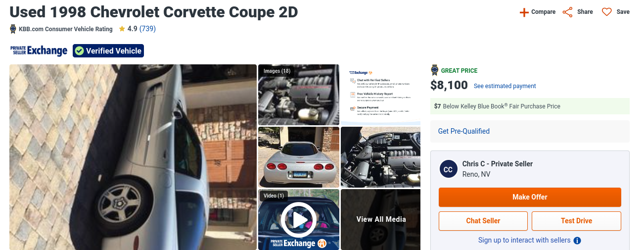
Task: Open the main Corvette side photo
Action: pos(133,157)
